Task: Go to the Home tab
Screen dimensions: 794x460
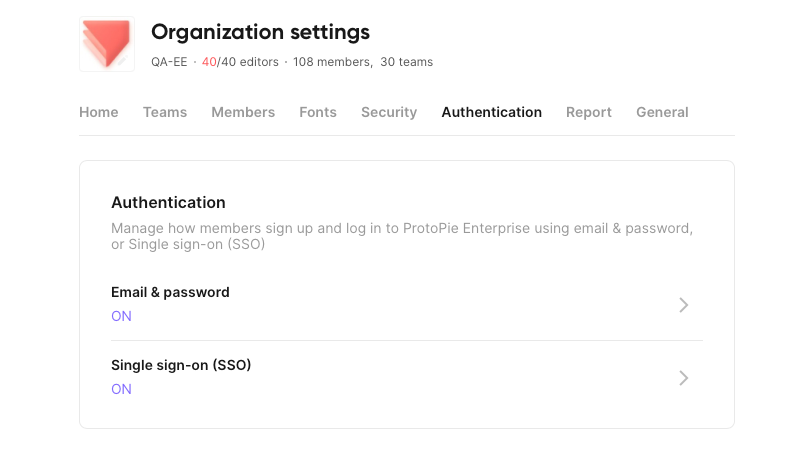Action: coord(99,112)
